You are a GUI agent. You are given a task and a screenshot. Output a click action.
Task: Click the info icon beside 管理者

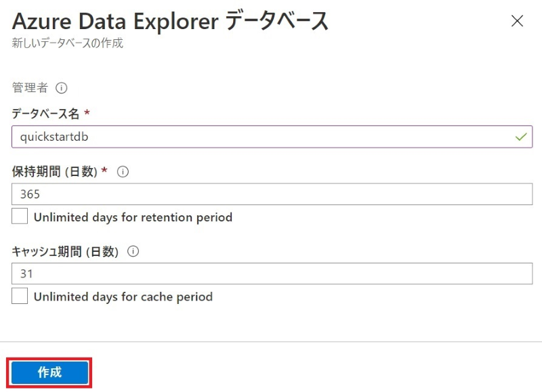62,88
